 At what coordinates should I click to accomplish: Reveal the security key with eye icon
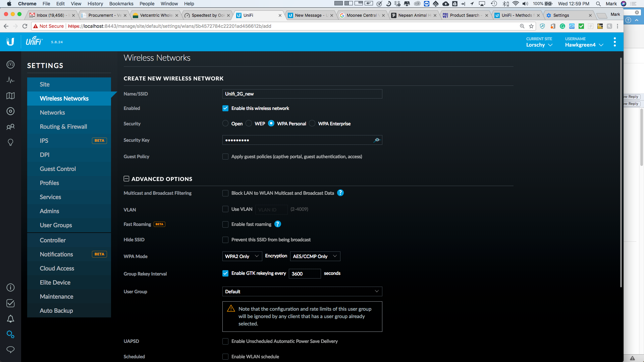pos(377,140)
